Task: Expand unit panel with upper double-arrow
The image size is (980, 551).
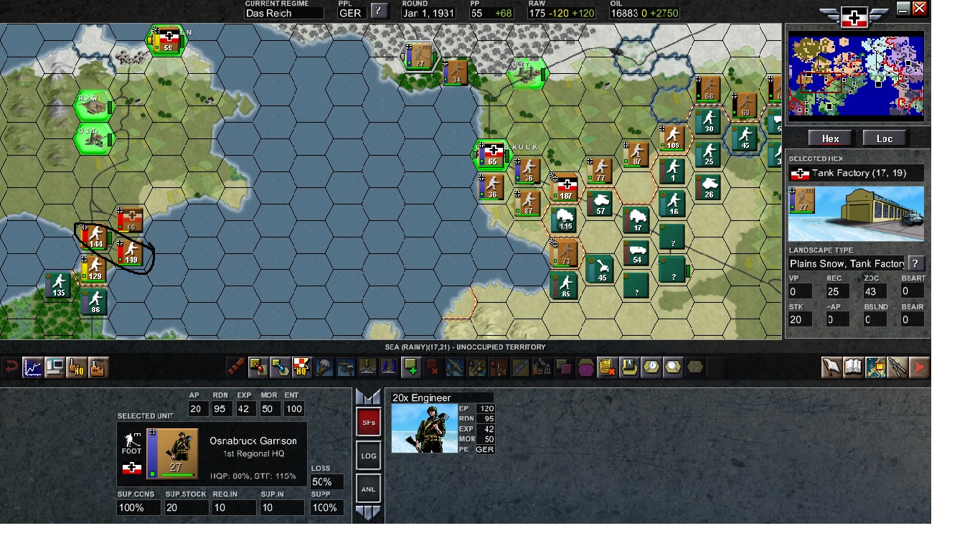Action: click(368, 397)
